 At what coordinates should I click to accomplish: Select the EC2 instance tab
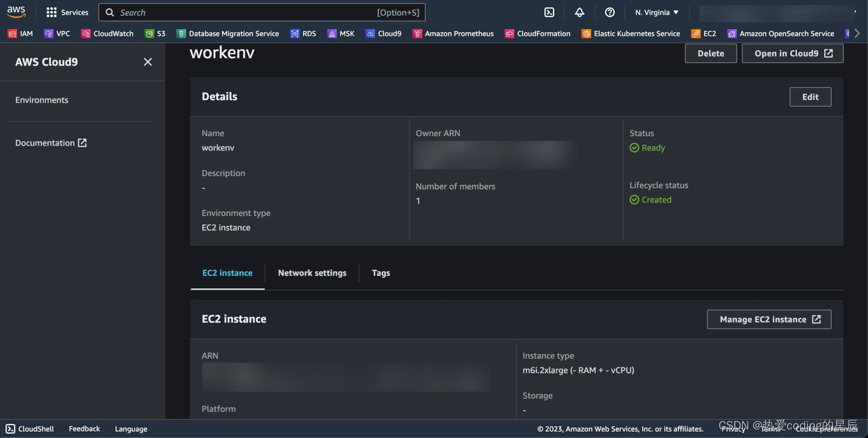point(228,273)
